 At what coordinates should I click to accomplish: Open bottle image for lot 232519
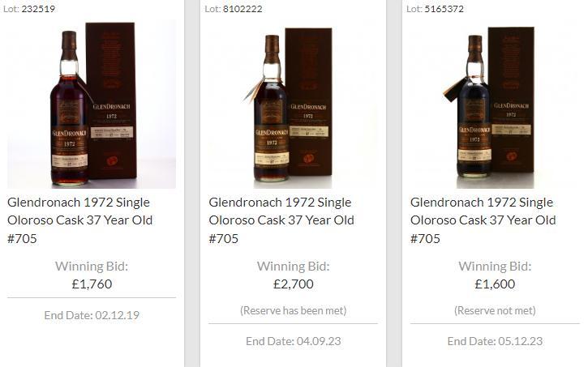click(x=92, y=105)
